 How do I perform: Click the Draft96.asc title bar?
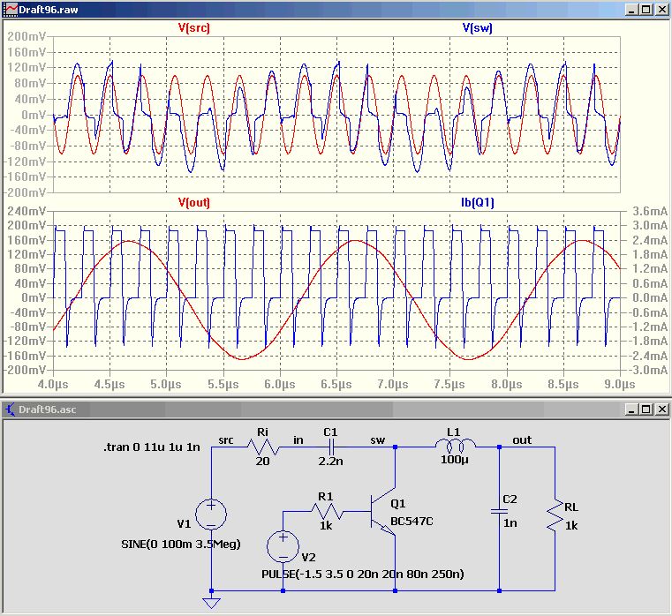[x=309, y=409]
